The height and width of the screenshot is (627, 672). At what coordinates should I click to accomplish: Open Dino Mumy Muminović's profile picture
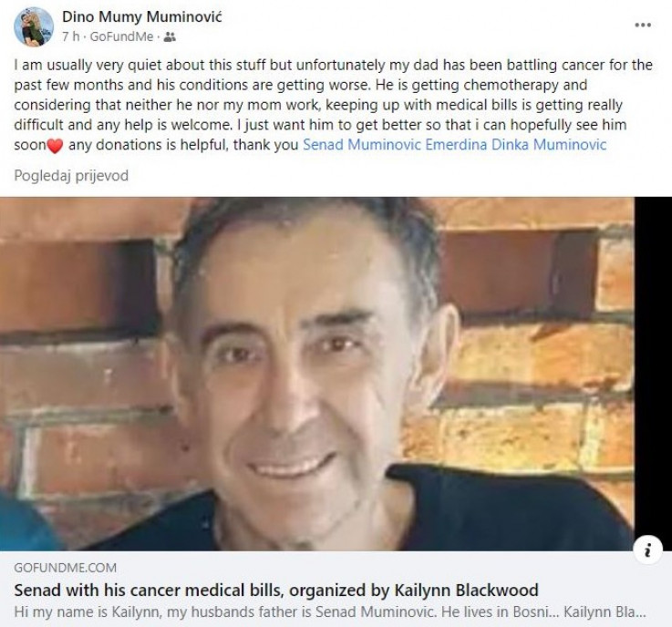point(34,26)
